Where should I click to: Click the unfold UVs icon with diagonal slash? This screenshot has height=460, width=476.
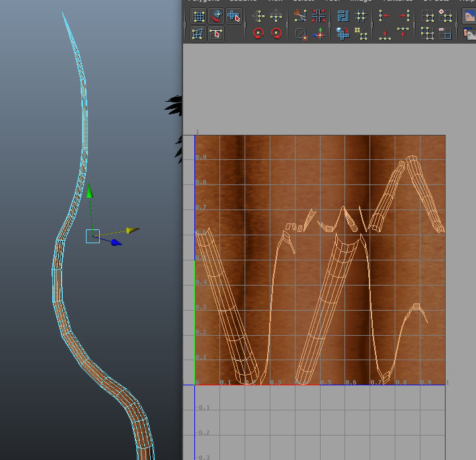pos(361,34)
